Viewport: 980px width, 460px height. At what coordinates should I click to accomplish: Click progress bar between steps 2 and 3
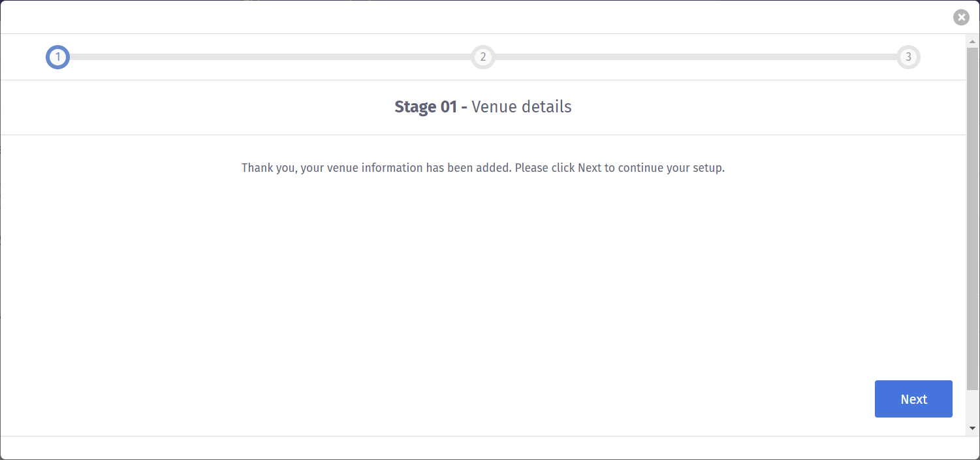pyautogui.click(x=695, y=57)
